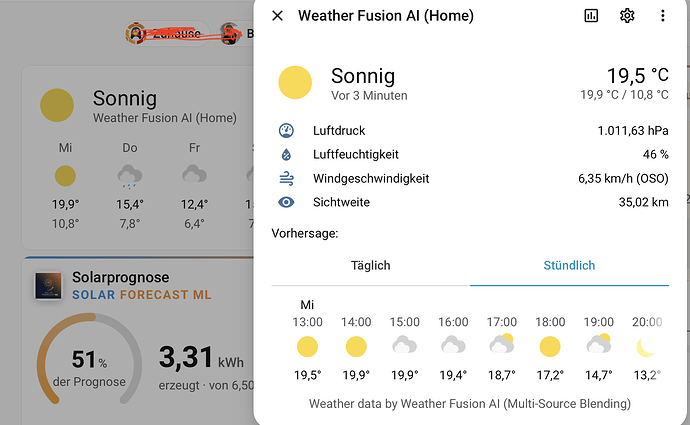Open settings gear for Weather Fusion AI
690x425 pixels.
click(627, 16)
